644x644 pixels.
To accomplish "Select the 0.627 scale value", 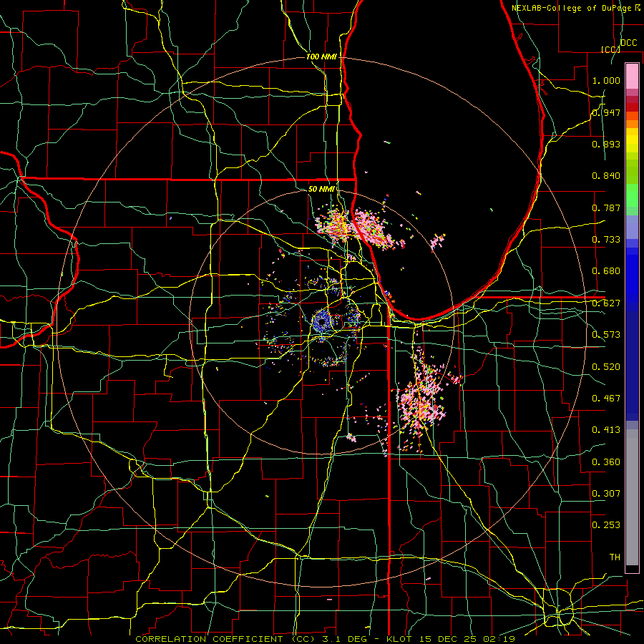I will pos(606,303).
